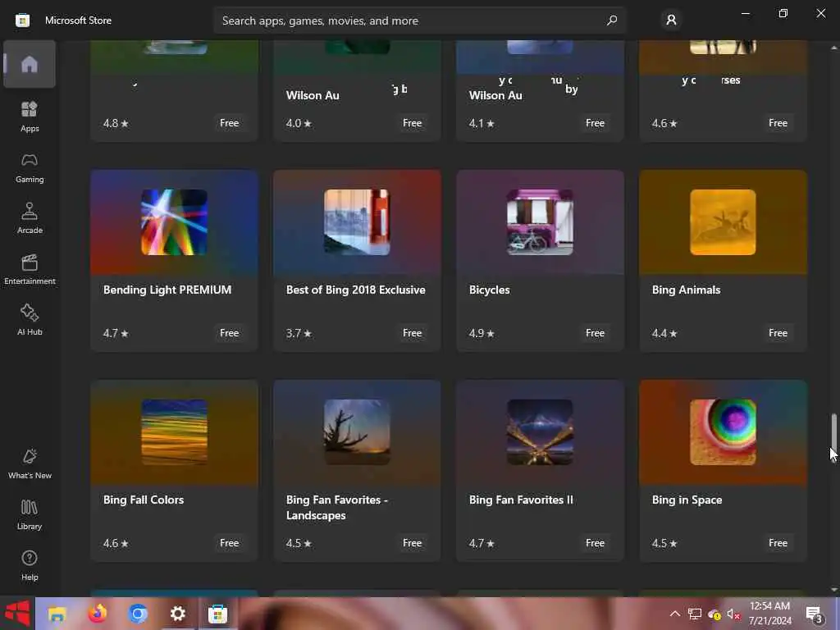
Task: Click the Bing Fan Favorites II title
Action: [x=521, y=500]
